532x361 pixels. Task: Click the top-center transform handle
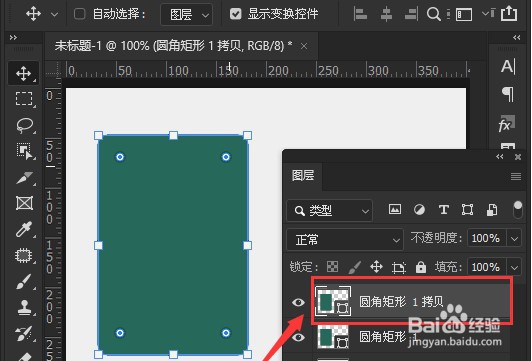tap(173, 136)
